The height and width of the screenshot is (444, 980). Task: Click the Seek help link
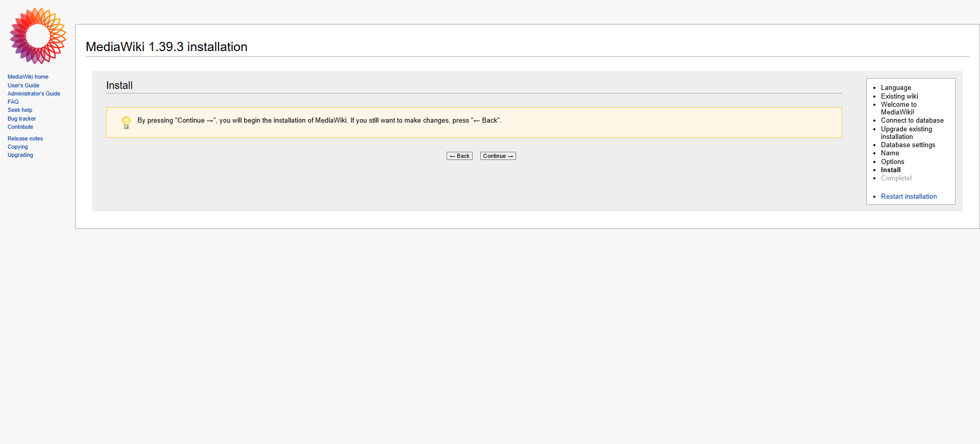point(20,110)
